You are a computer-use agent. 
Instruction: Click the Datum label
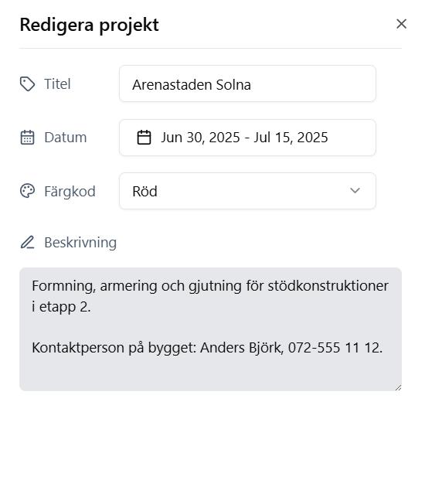coord(66,138)
